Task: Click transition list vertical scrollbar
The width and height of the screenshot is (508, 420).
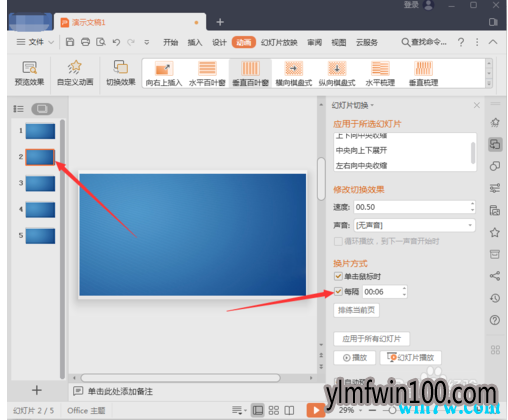Action: 473,153
